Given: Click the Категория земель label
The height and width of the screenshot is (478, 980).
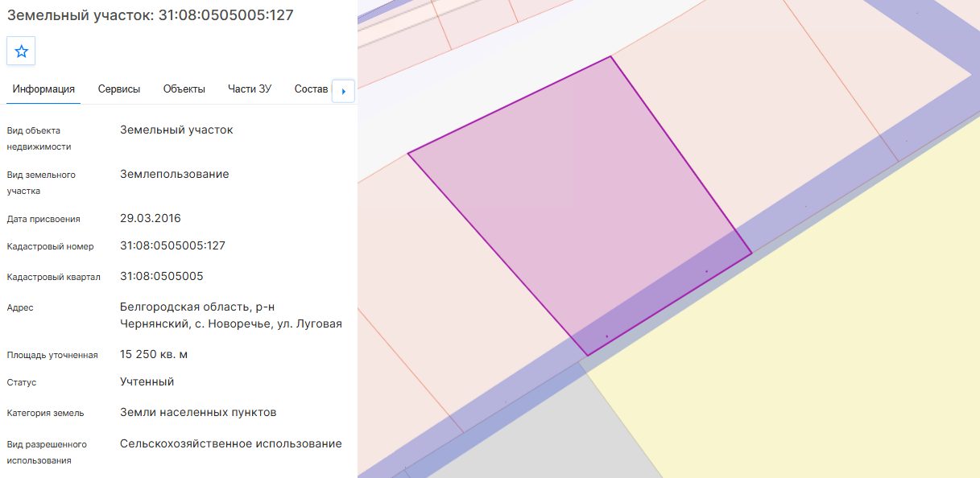Looking at the screenshot, I should 45,413.
